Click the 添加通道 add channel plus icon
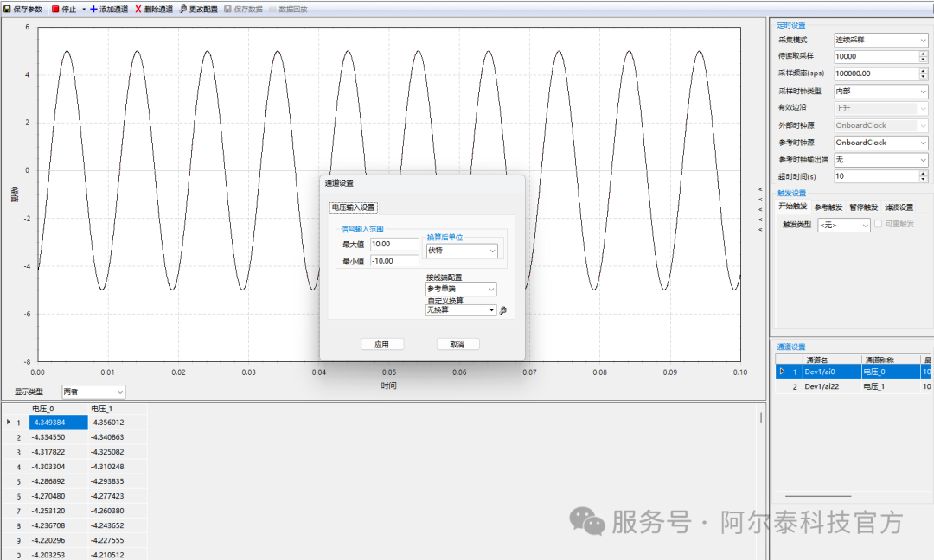934x560 pixels. click(93, 9)
